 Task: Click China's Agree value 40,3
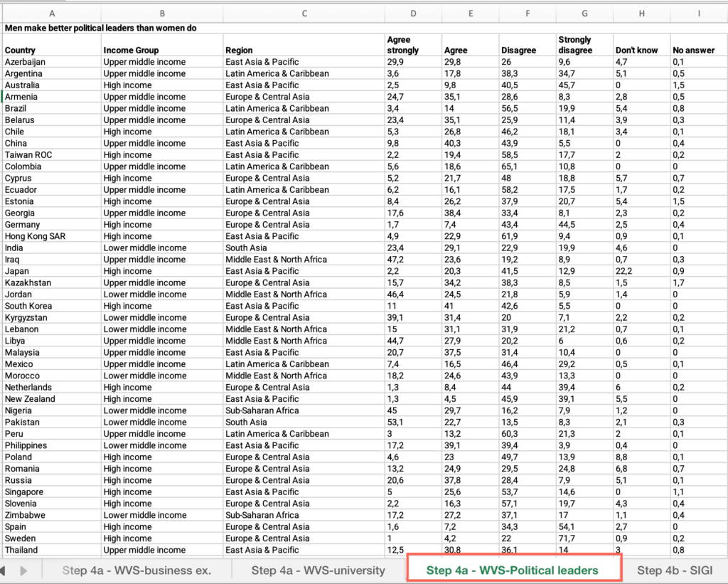[471, 143]
